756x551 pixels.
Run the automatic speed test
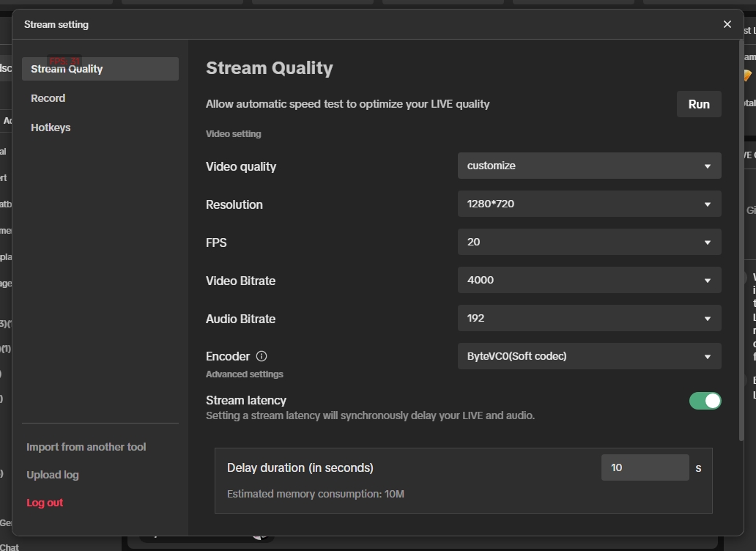(x=698, y=103)
